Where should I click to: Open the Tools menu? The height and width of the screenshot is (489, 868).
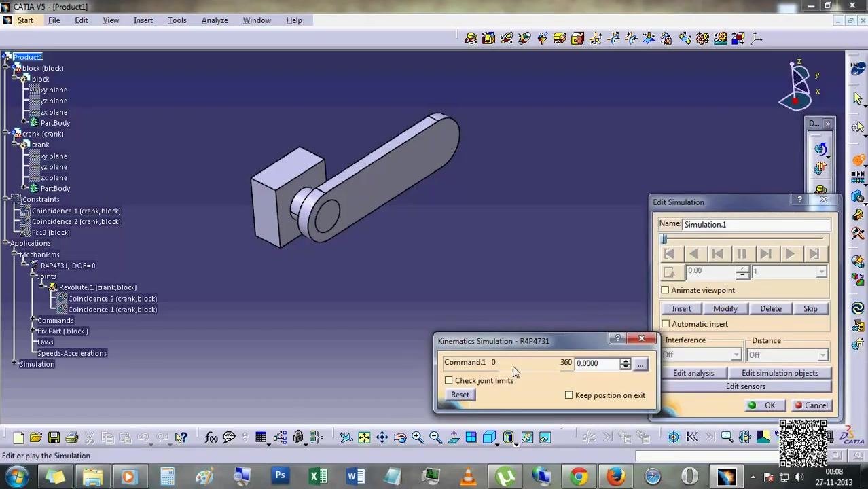(x=177, y=20)
